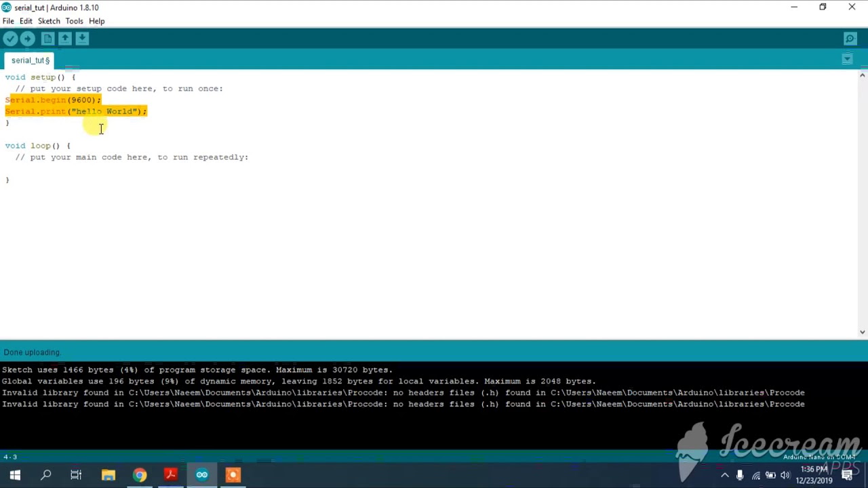
Task: Open Adobe Acrobat from the taskbar
Action: click(x=171, y=475)
